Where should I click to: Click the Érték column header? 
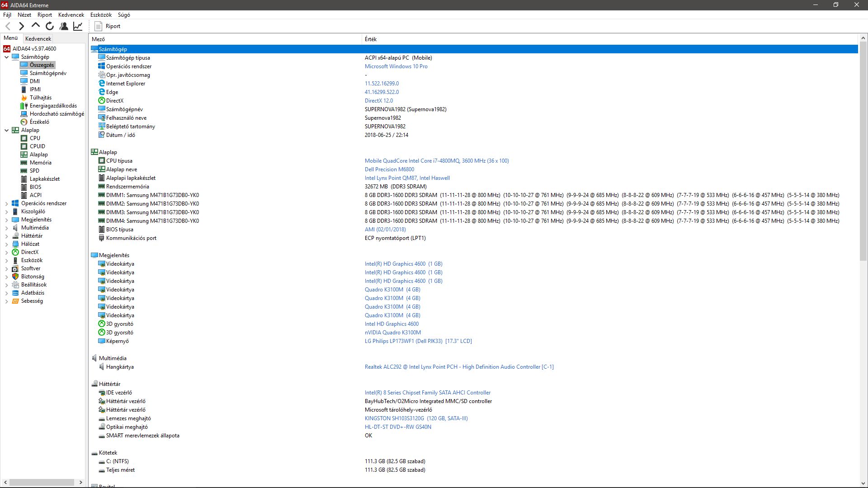coord(610,39)
